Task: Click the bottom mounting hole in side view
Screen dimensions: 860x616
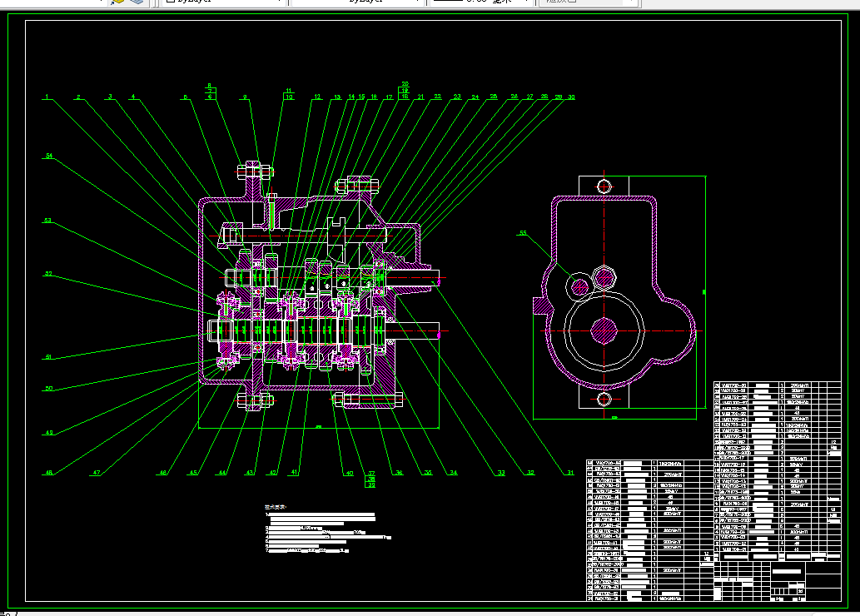Action: coord(604,399)
